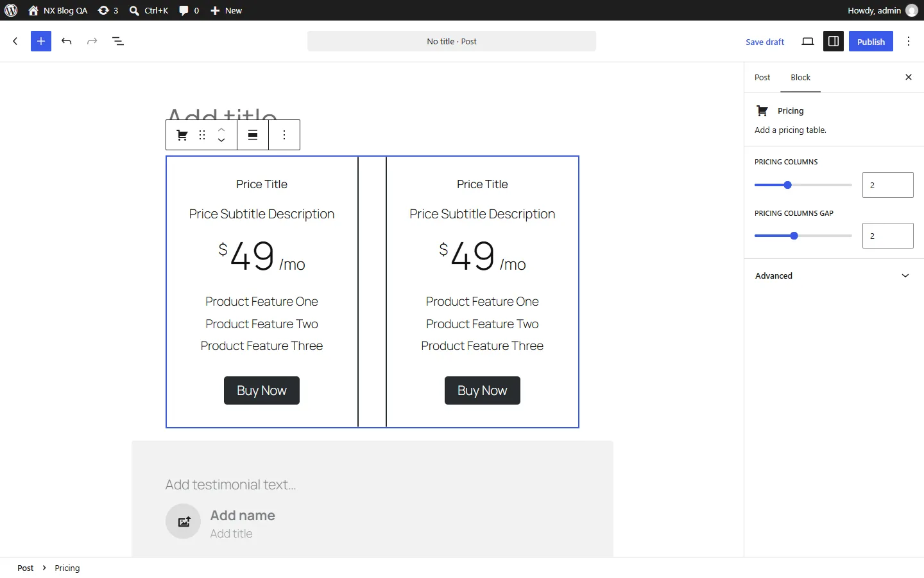Screen dimensions: 924x578
Task: Click Save draft
Action: [765, 42]
